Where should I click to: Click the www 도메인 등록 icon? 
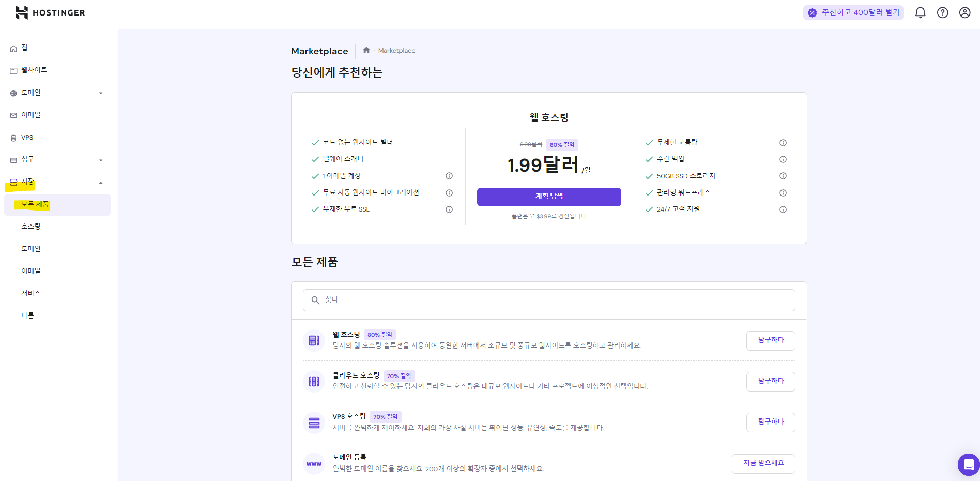[x=314, y=464]
